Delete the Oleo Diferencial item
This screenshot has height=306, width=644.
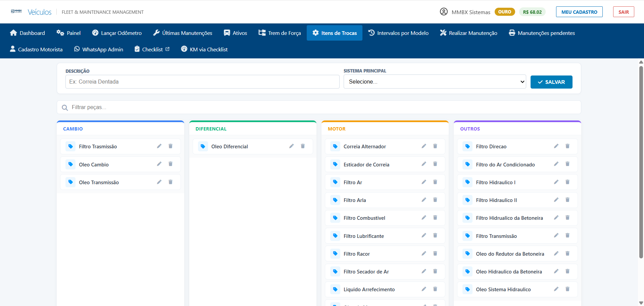(303, 146)
